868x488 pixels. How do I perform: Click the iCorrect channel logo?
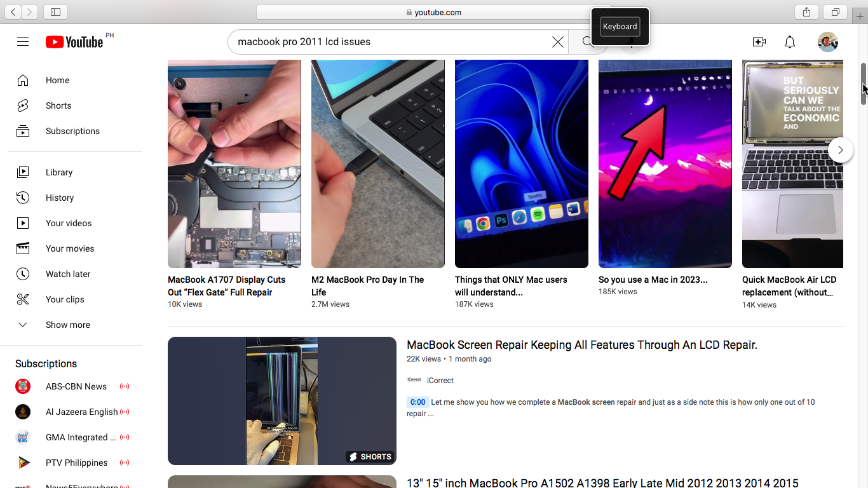pyautogui.click(x=414, y=380)
